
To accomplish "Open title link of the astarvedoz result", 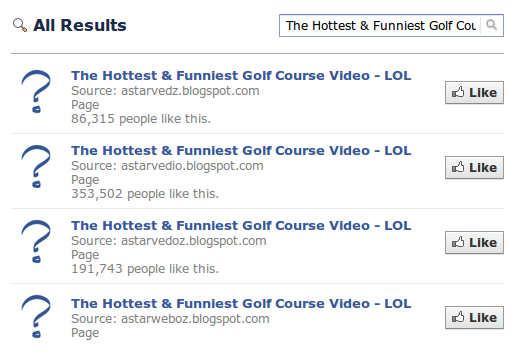I will [241, 226].
